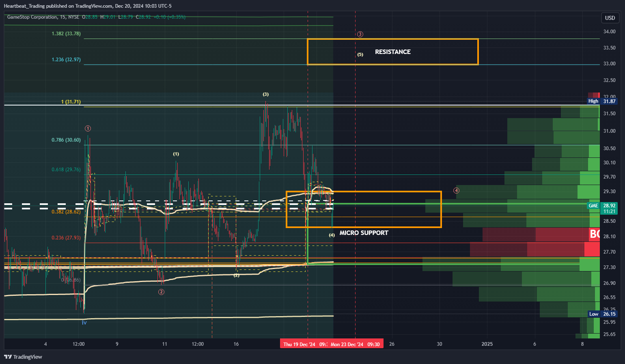
Task: Click the Mon 23 Dec '24 09:30 marker
Action: [356, 344]
